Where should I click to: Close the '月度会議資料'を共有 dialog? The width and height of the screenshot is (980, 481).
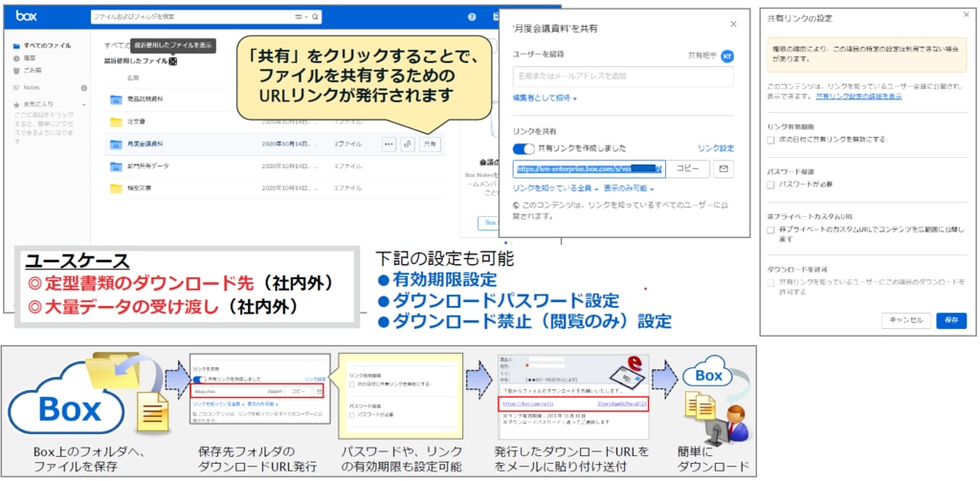733,24
